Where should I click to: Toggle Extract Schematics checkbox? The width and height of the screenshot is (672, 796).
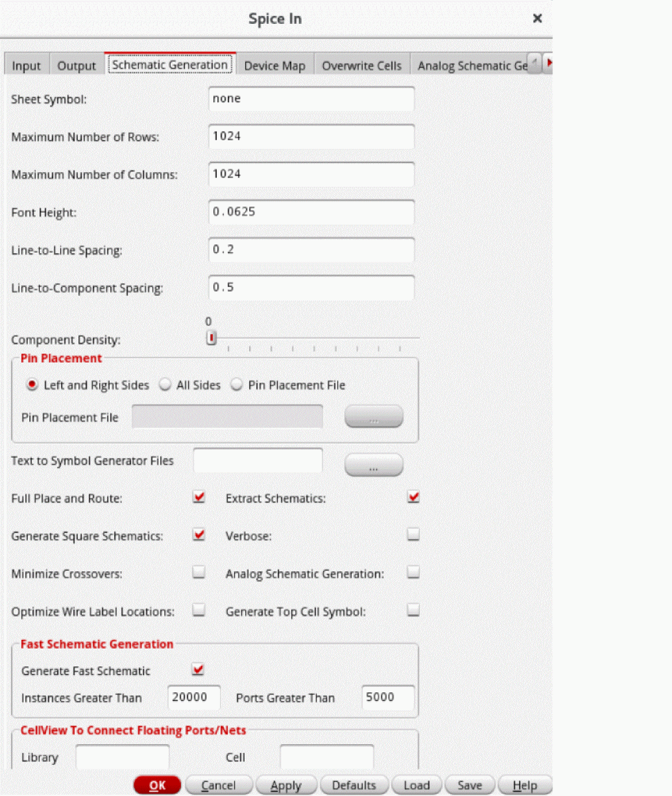pos(413,497)
